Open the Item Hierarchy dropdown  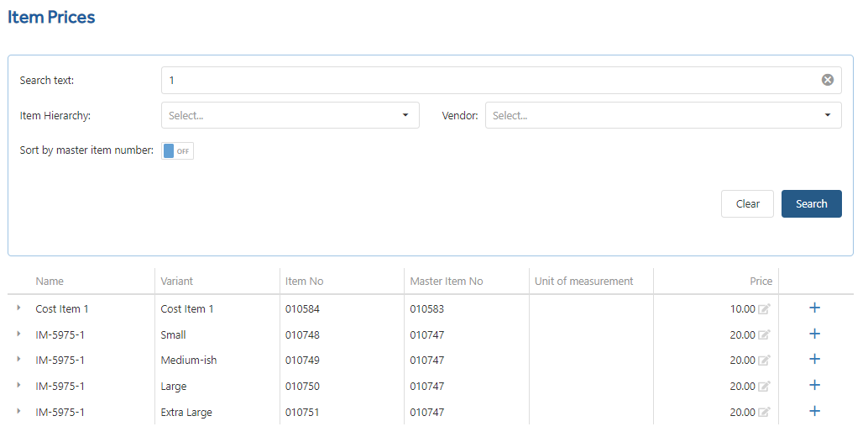pos(290,115)
